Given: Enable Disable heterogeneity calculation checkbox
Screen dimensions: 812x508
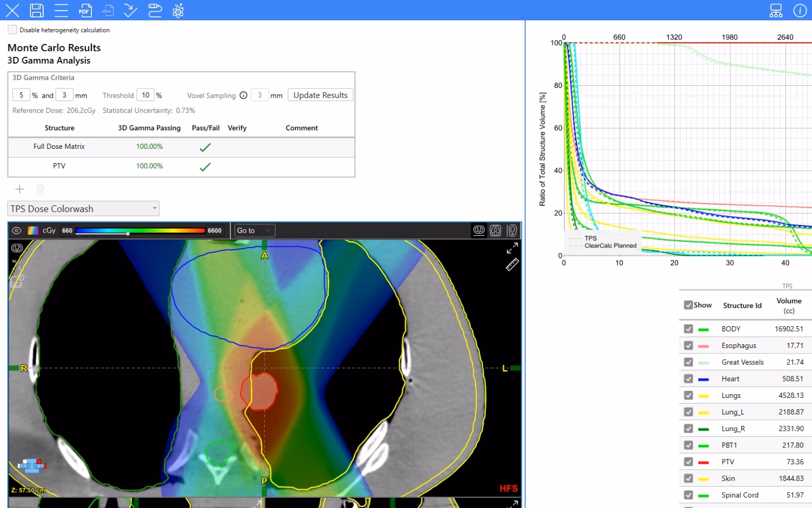Looking at the screenshot, I should 13,30.
